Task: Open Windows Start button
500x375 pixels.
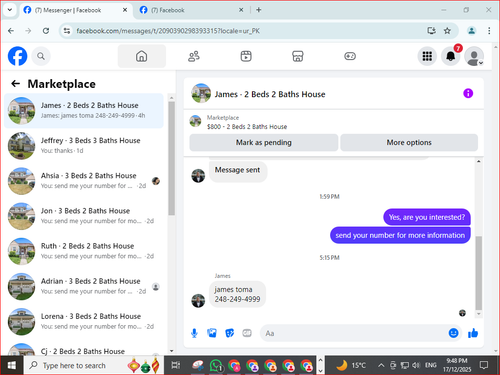Action: tap(12, 366)
